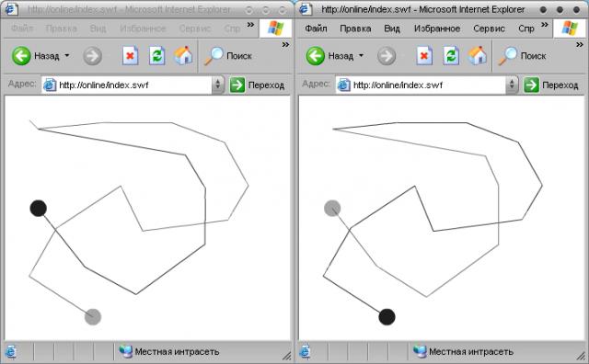Click Местная интрасеть zone icon in left status bar

(125, 351)
